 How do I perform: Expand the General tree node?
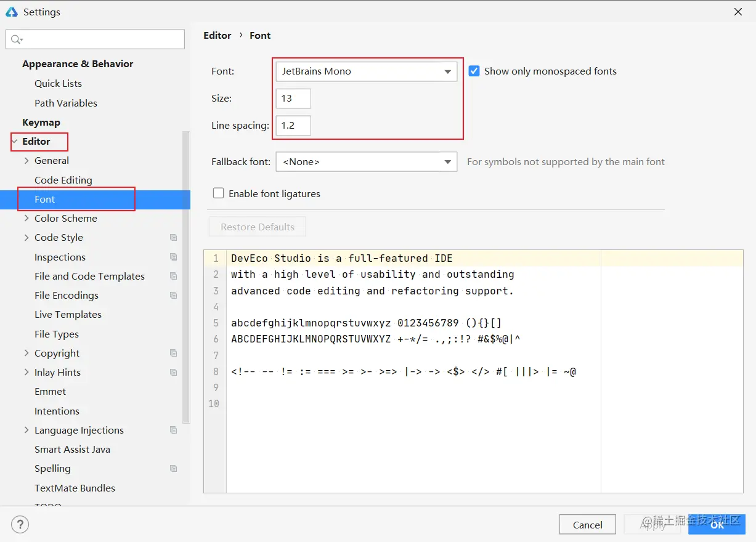26,161
